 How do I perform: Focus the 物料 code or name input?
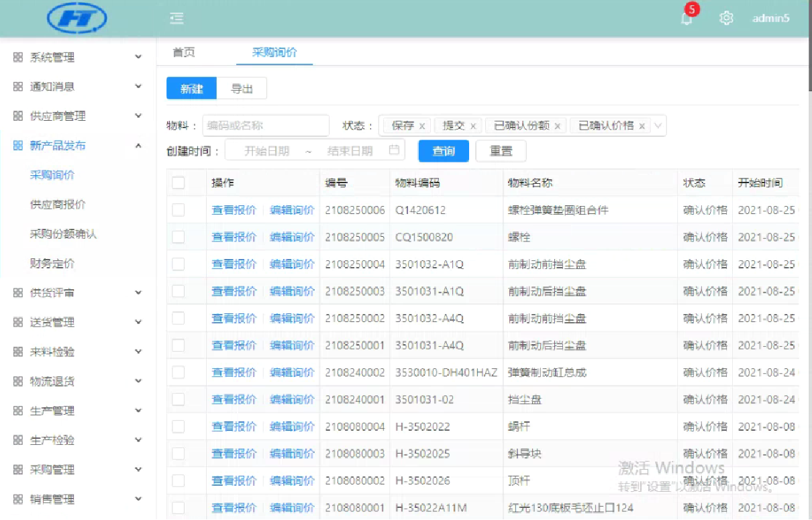pyautogui.click(x=266, y=125)
